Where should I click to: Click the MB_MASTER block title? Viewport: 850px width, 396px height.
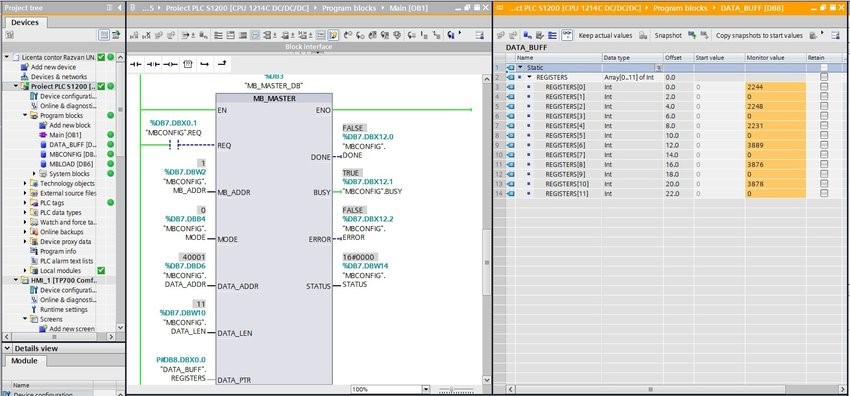[274, 99]
